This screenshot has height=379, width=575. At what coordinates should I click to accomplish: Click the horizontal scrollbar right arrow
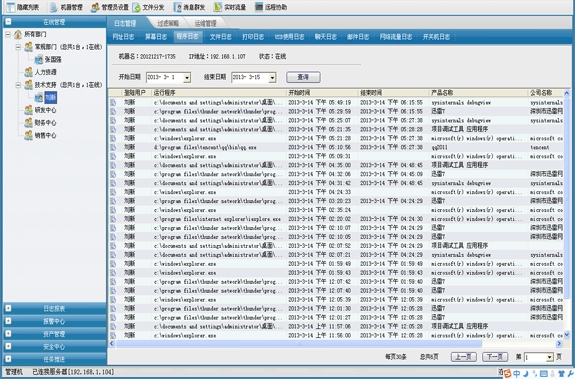coord(559,344)
